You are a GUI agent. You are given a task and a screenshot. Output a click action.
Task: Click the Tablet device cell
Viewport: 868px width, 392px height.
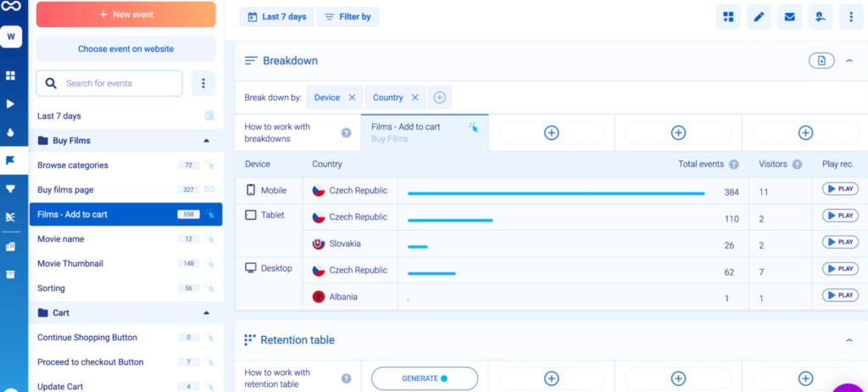tap(269, 231)
